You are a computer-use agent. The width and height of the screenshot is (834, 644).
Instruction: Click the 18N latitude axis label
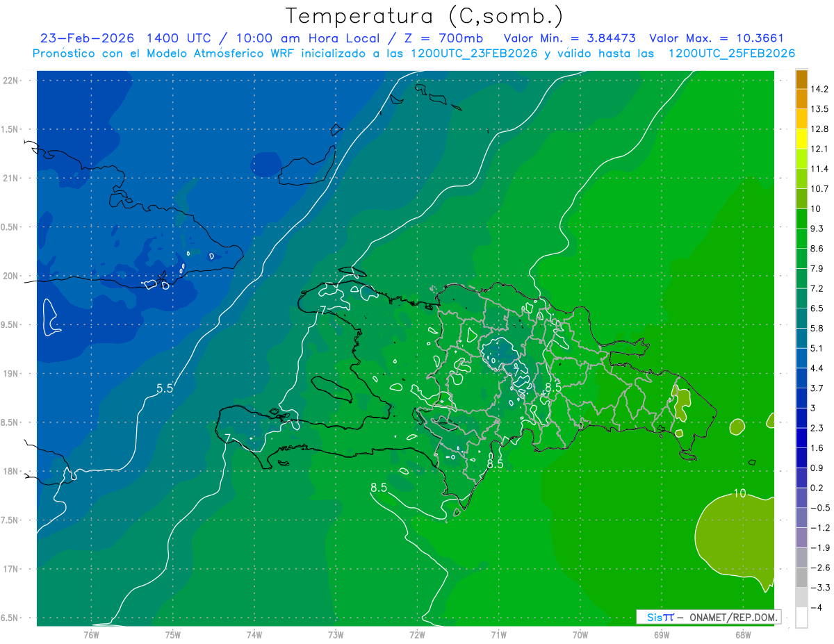click(x=12, y=472)
